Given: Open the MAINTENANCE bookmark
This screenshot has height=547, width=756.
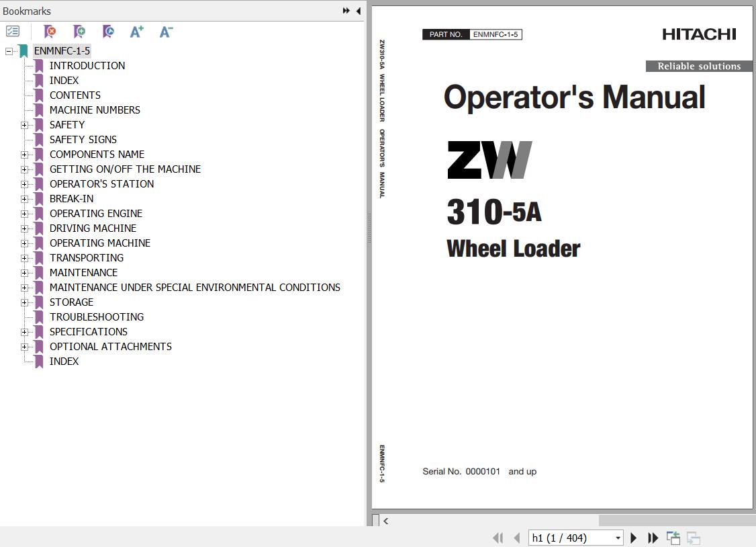Looking at the screenshot, I should [x=83, y=273].
